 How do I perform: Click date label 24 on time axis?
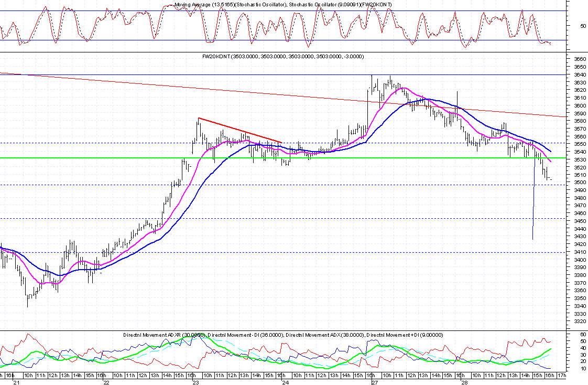coord(286,382)
